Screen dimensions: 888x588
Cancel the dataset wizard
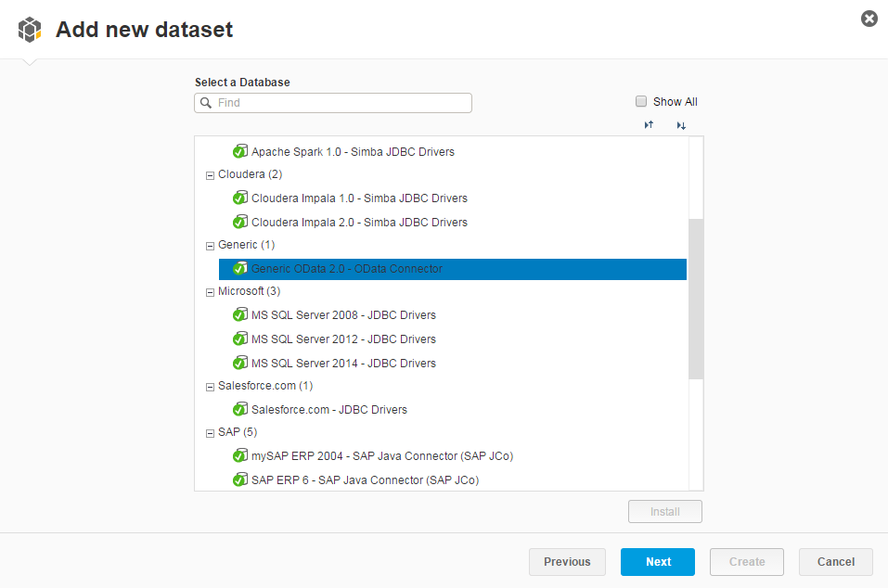[835, 561]
